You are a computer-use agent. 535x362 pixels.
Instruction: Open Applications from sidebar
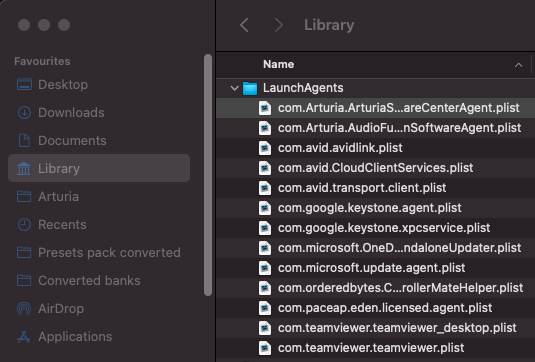99,336
